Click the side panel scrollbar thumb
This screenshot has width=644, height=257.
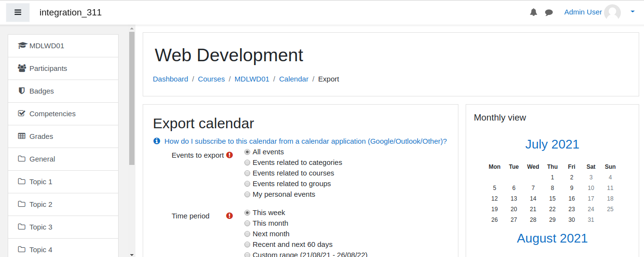coord(132,98)
